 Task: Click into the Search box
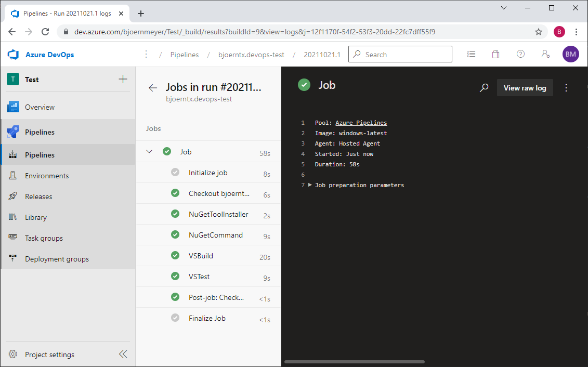click(400, 55)
